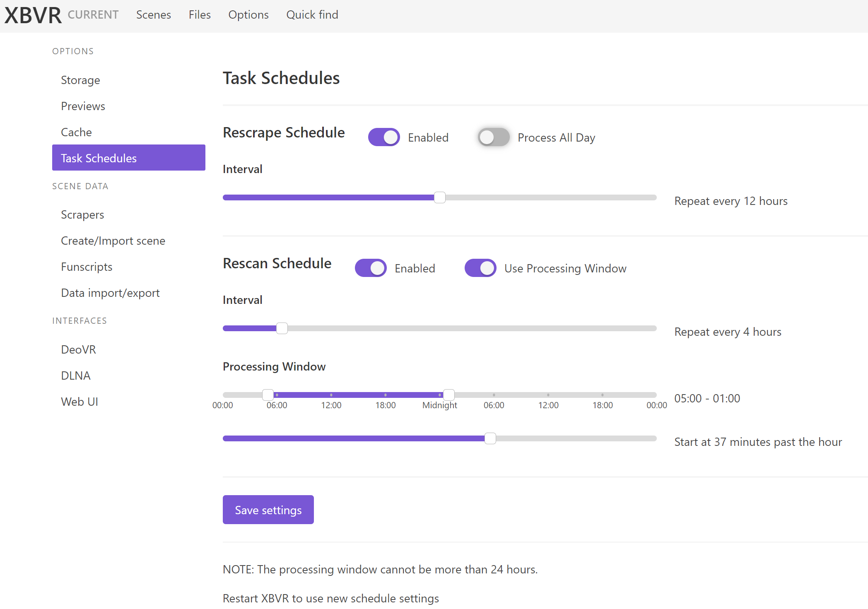Open the Scrapers page
The height and width of the screenshot is (609, 868).
click(82, 214)
